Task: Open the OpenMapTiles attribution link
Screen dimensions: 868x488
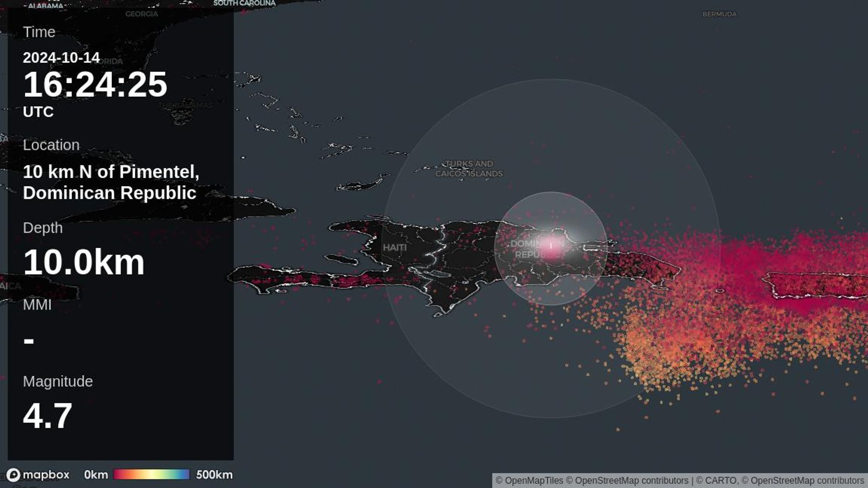Action: (529, 481)
